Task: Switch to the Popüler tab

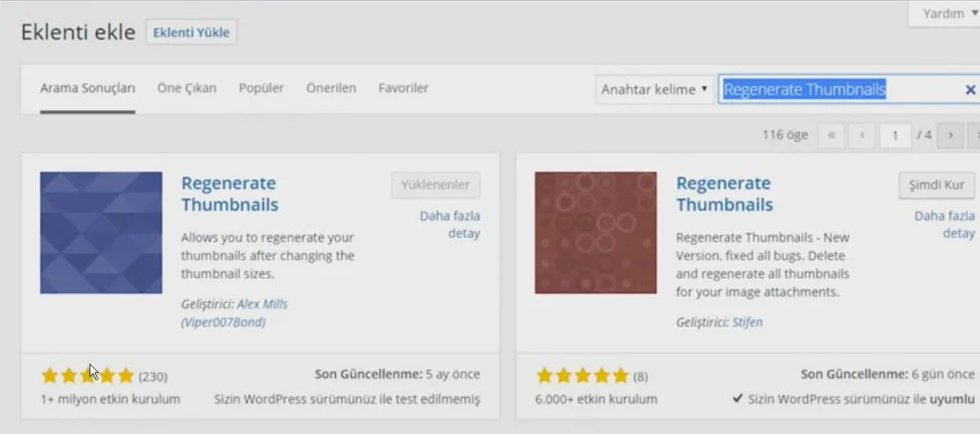Action: [261, 88]
